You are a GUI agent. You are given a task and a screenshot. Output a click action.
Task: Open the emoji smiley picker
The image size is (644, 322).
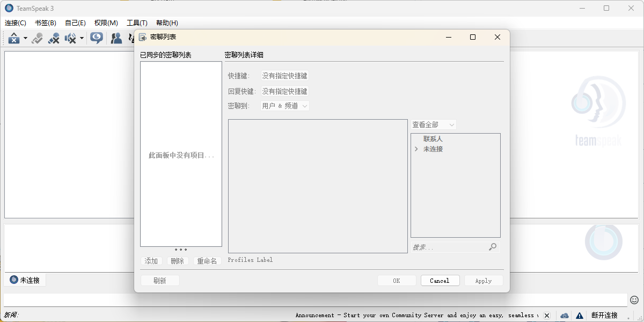634,299
